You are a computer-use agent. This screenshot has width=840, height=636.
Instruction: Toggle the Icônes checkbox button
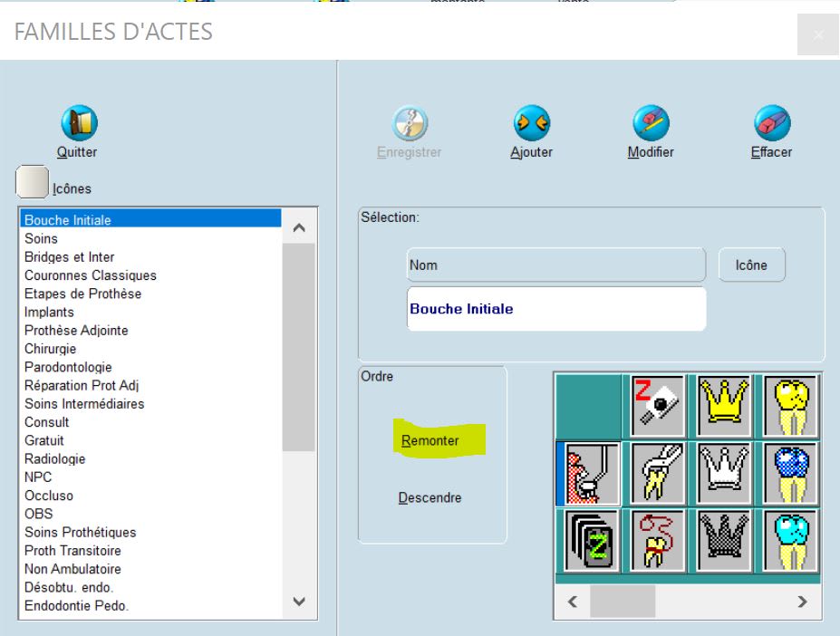(34, 182)
